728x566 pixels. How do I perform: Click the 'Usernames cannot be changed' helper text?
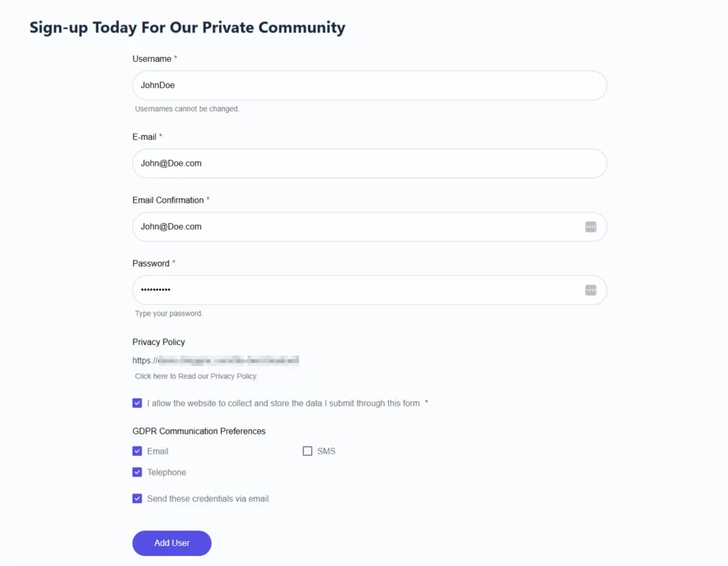[187, 108]
